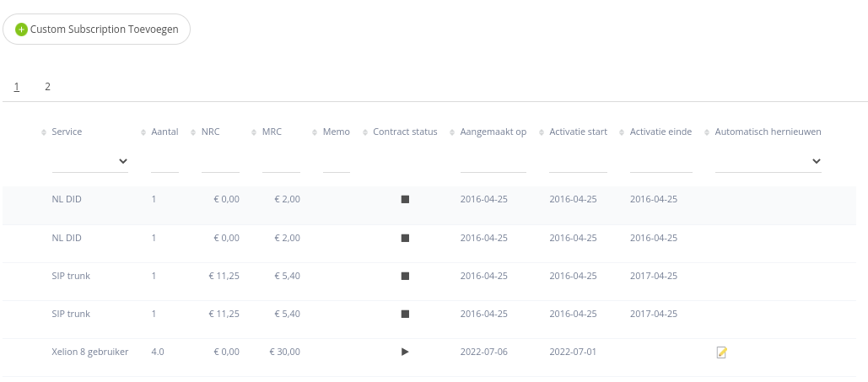Click the Memo filter input
This screenshot has width=868, height=382.
click(336, 162)
